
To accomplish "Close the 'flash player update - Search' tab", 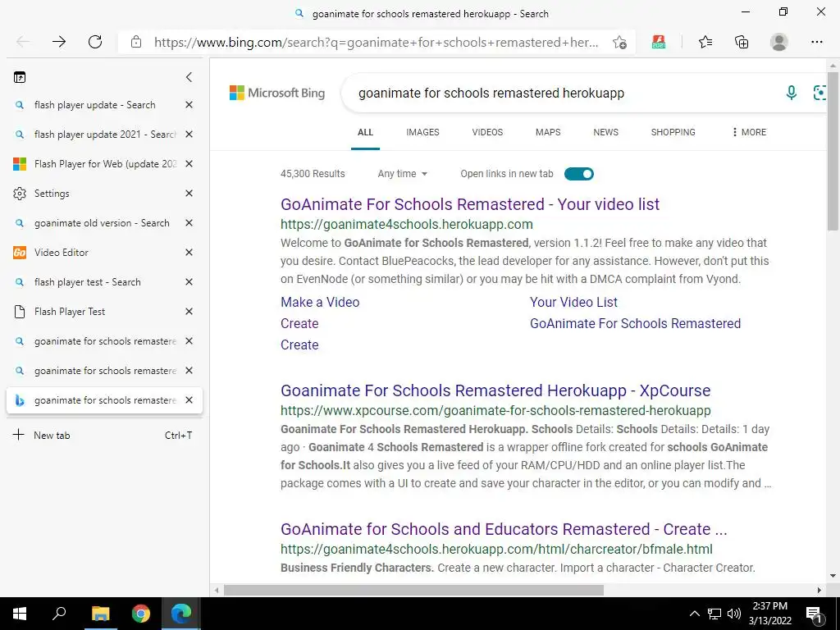I will point(189,105).
